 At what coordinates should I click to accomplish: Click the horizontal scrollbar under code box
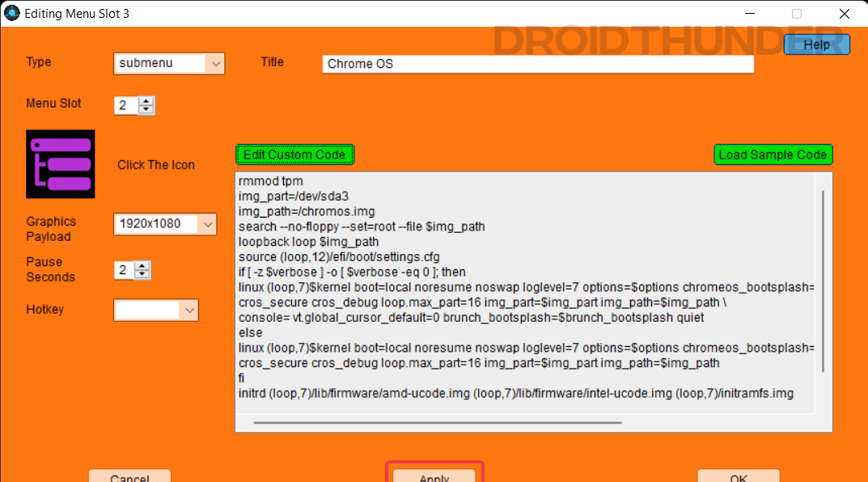[x=438, y=423]
